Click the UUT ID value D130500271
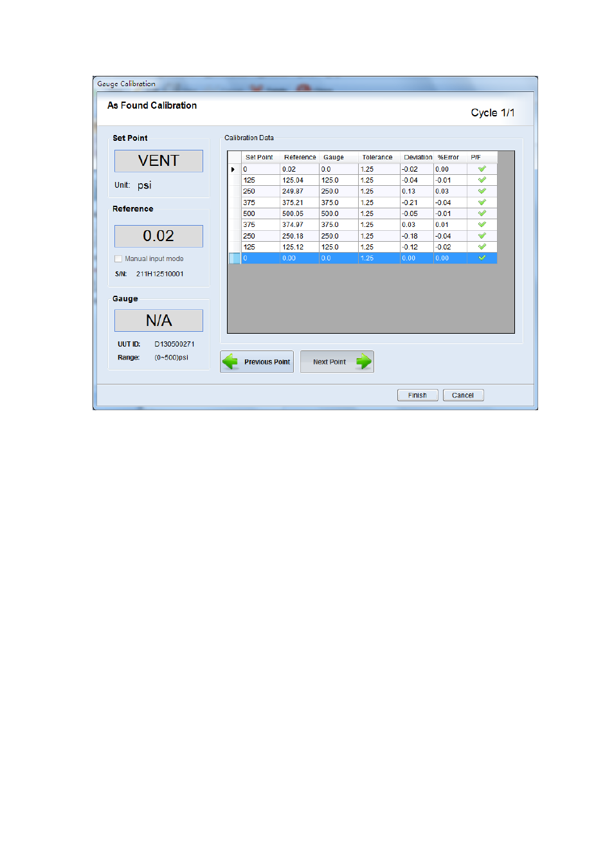614x868 pixels. 174,344
